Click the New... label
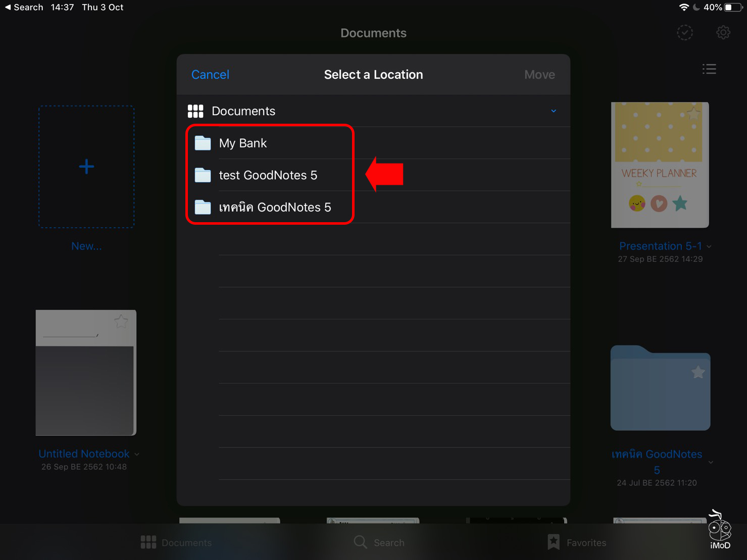This screenshot has width=747, height=560. pos(86,246)
